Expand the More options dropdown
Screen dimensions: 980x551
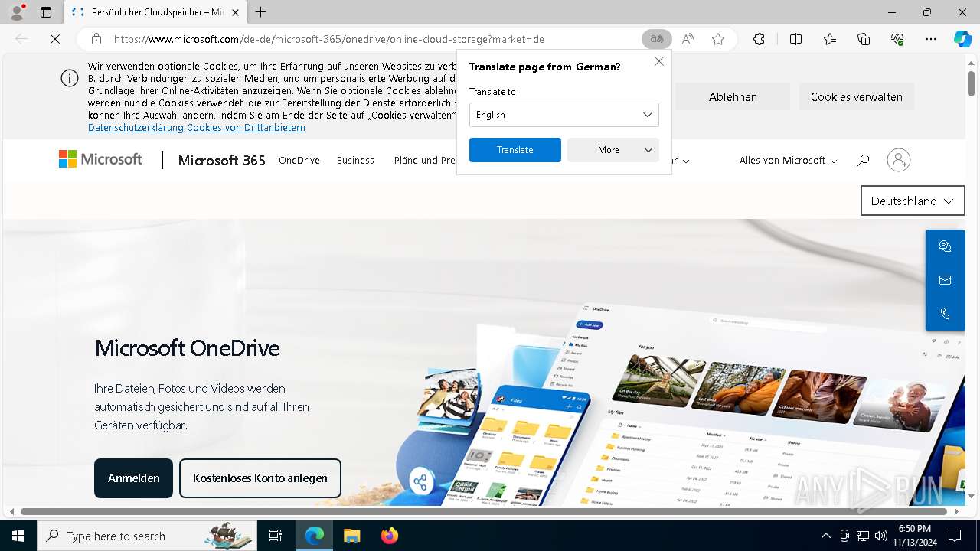(x=613, y=150)
